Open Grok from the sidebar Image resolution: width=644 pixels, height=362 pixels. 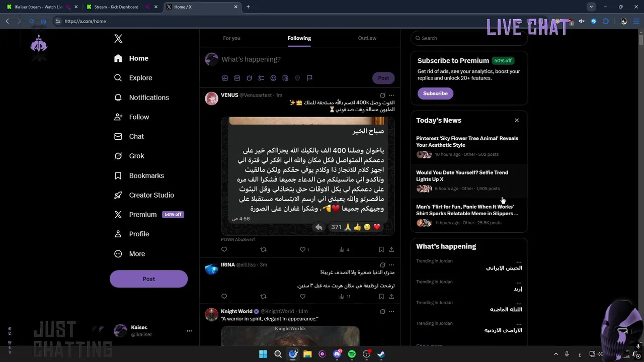(129, 156)
